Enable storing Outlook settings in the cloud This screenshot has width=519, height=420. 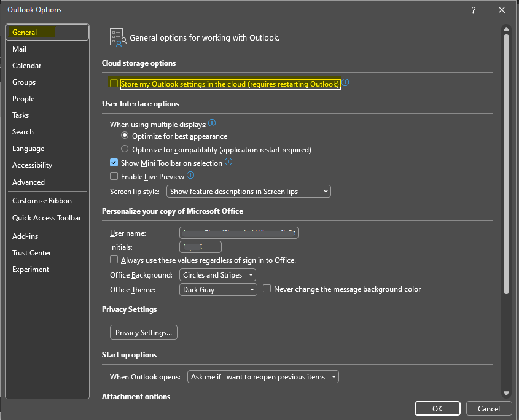(x=114, y=83)
